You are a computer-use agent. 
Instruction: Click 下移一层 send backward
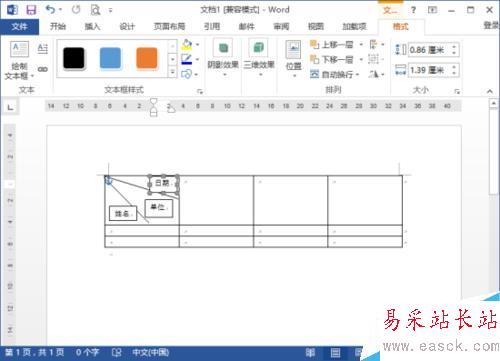coord(332,59)
